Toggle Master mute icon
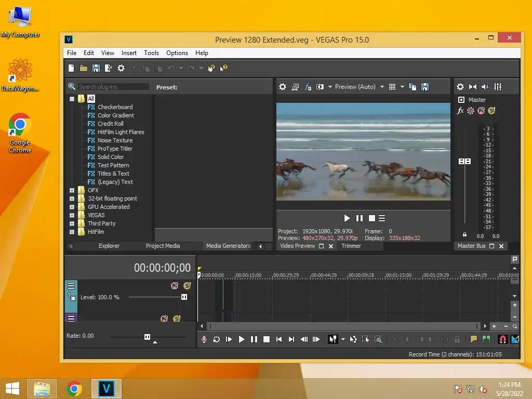This screenshot has height=399, width=532. pos(481,111)
